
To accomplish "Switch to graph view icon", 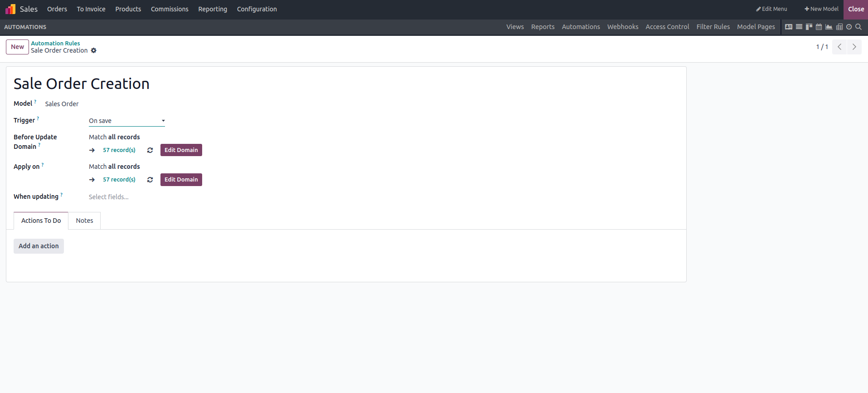I will tap(829, 27).
